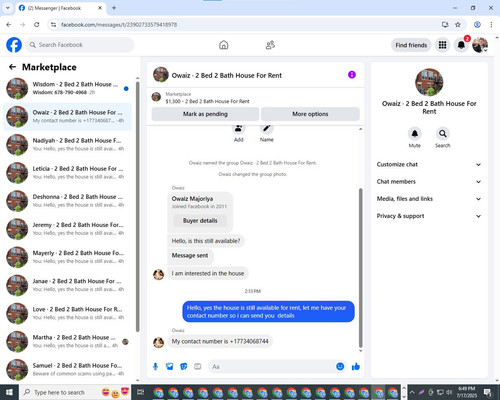The image size is (500, 400).
Task: Open the notifications bell with badge
Action: click(x=461, y=45)
